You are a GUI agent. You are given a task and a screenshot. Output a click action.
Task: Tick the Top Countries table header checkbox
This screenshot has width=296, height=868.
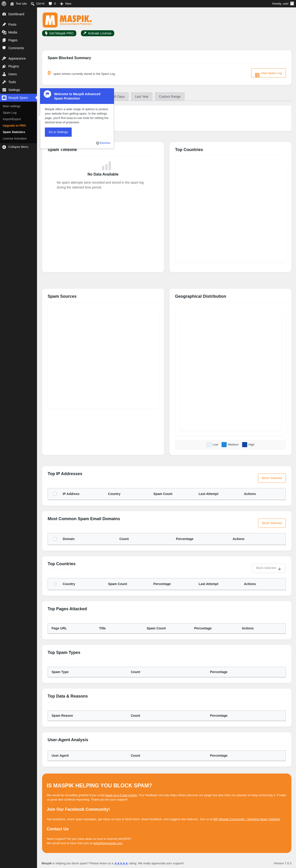tap(55, 584)
